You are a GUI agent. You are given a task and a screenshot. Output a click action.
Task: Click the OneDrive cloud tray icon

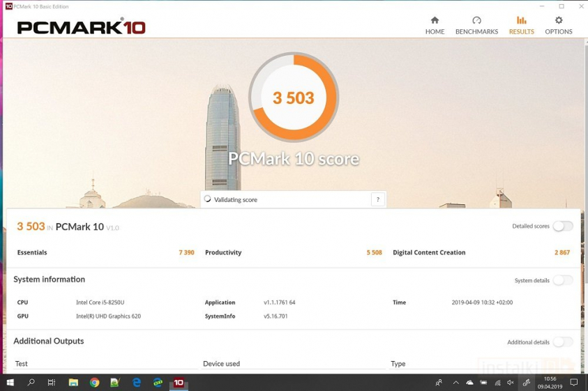[469, 383]
